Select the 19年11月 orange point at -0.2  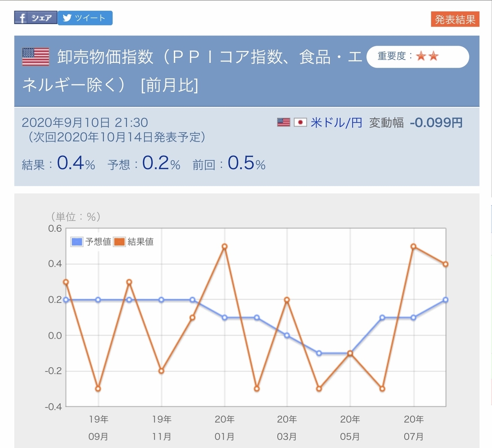click(161, 371)
